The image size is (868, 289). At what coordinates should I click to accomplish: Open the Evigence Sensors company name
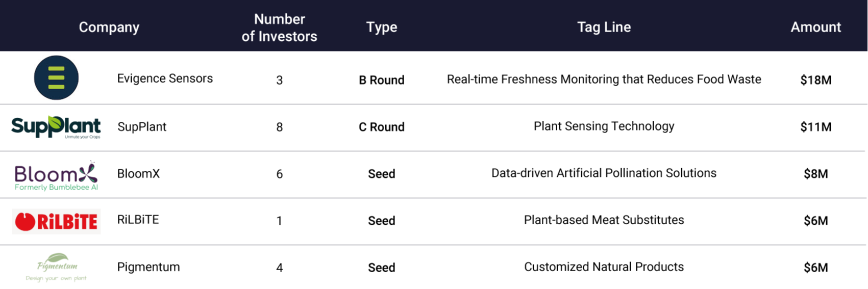(x=165, y=78)
